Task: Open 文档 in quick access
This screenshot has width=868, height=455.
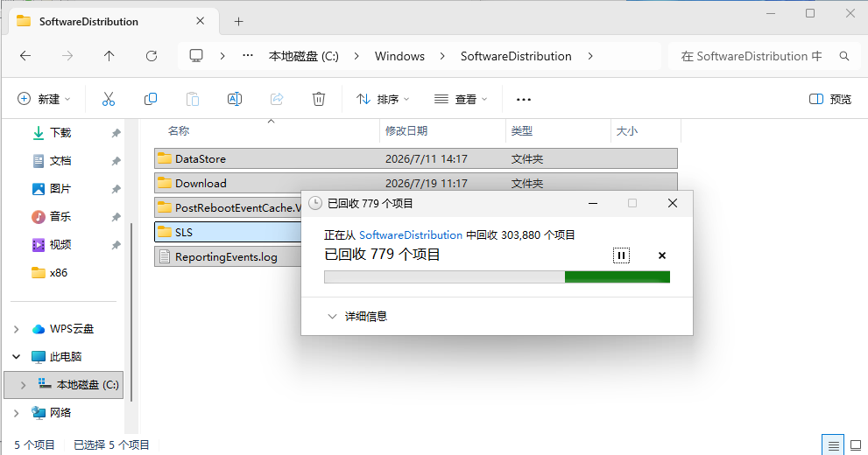Action: pyautogui.click(x=60, y=161)
